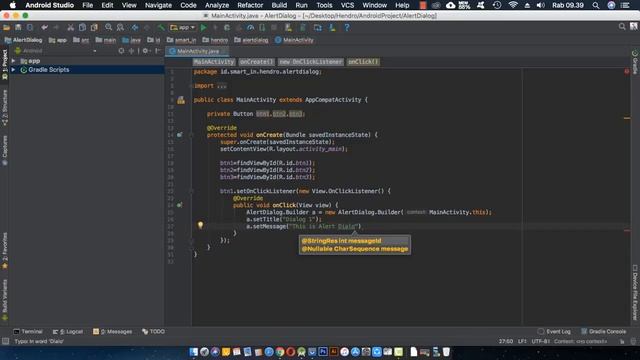Open the Logcat tool window
The width and height of the screenshot is (640, 360).
click(x=68, y=331)
